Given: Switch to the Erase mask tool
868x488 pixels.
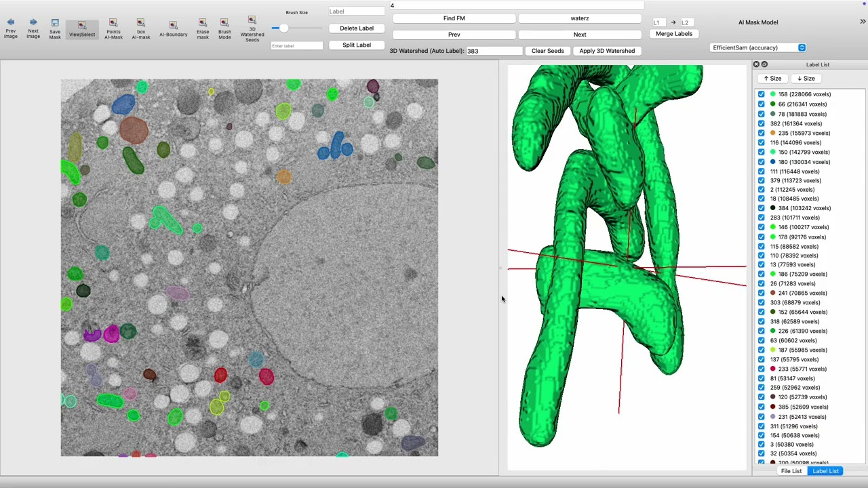Looking at the screenshot, I should 203,28.
